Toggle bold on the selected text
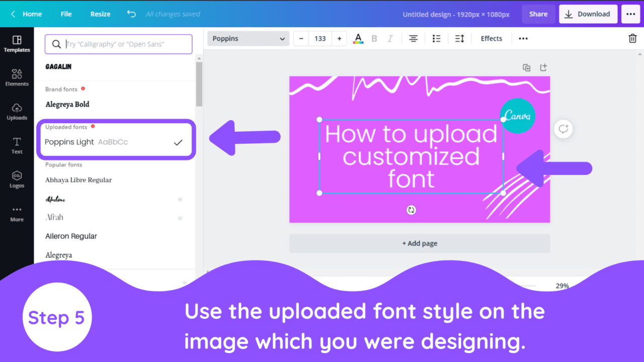This screenshot has width=644, height=362. (x=374, y=38)
